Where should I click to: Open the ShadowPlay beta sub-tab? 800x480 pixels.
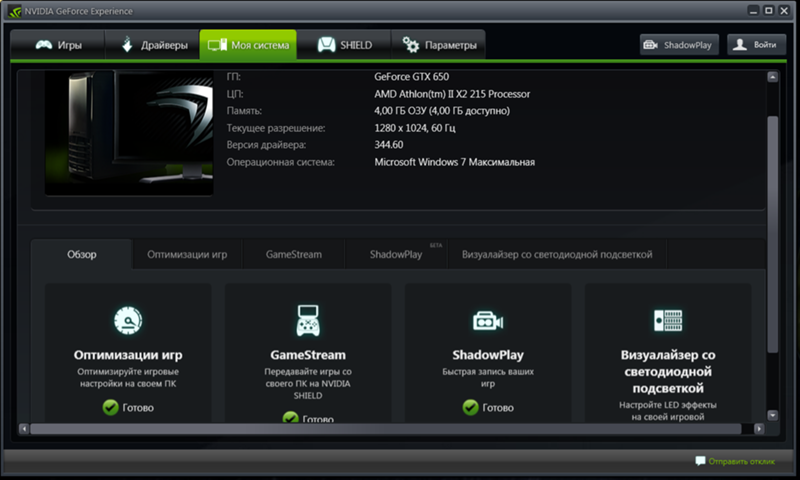click(396, 254)
